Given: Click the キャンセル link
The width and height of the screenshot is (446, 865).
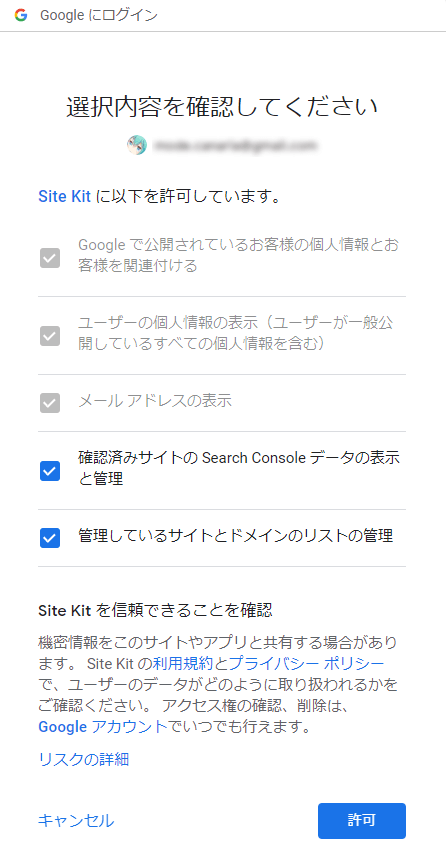Looking at the screenshot, I should click(x=76, y=821).
